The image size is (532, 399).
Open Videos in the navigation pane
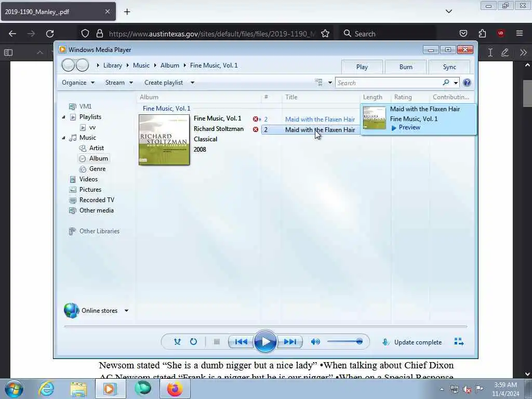(88, 179)
